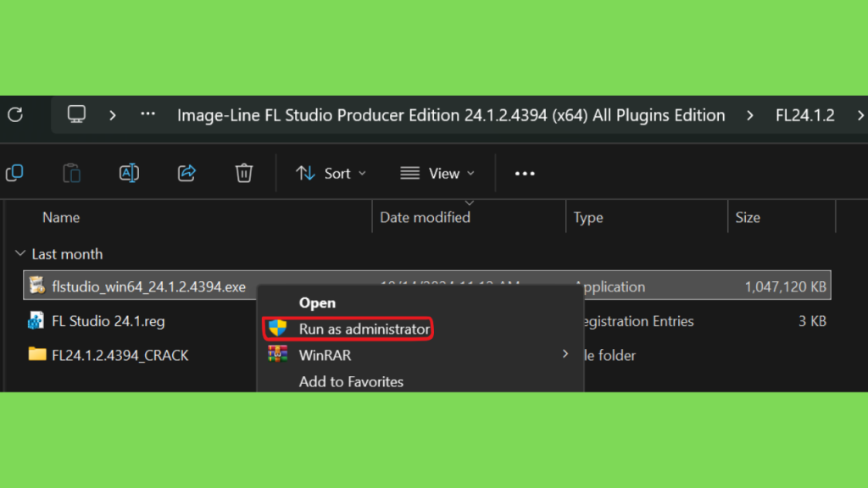Sort by the Date modified column header
868x488 pixels.
click(x=425, y=218)
